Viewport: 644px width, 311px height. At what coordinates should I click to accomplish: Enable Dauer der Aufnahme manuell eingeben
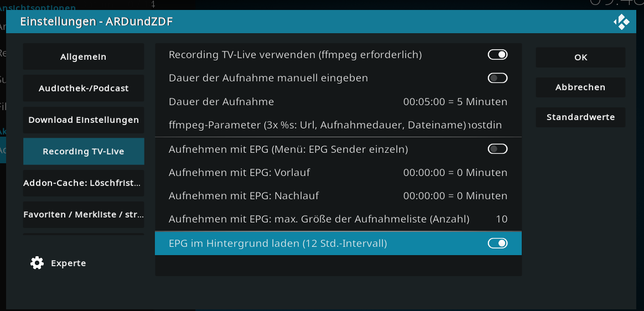[x=497, y=78]
